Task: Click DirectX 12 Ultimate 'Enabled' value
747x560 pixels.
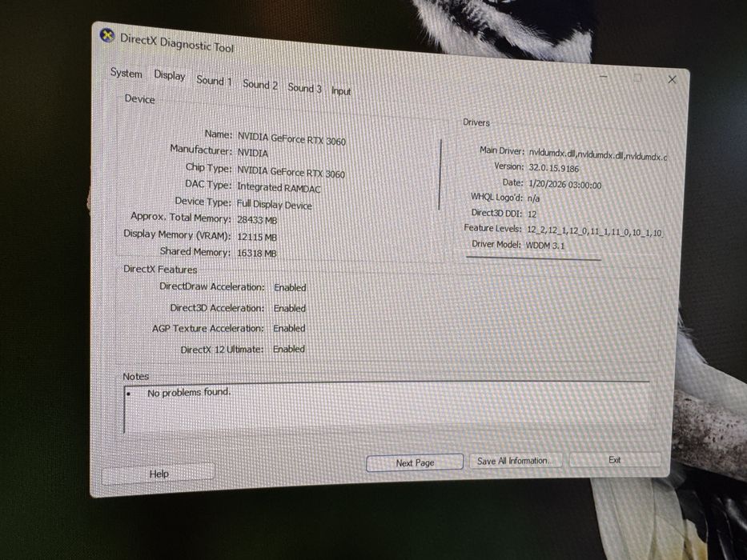Action: (x=289, y=349)
